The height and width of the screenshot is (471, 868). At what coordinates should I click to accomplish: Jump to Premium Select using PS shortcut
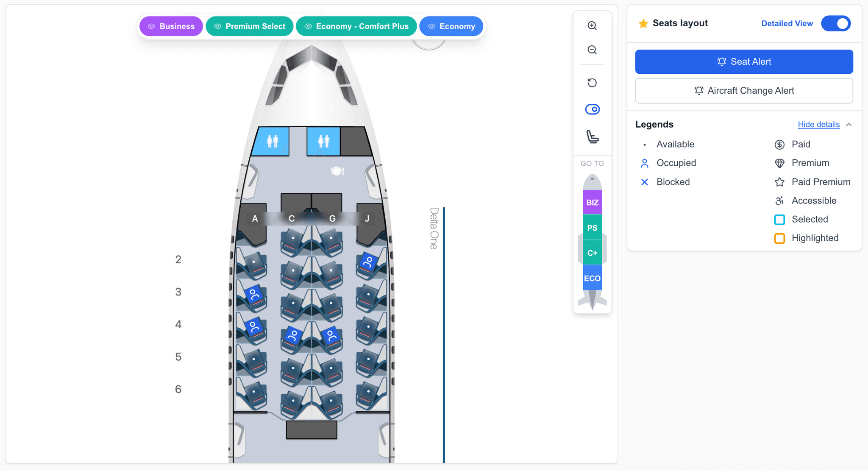point(592,227)
